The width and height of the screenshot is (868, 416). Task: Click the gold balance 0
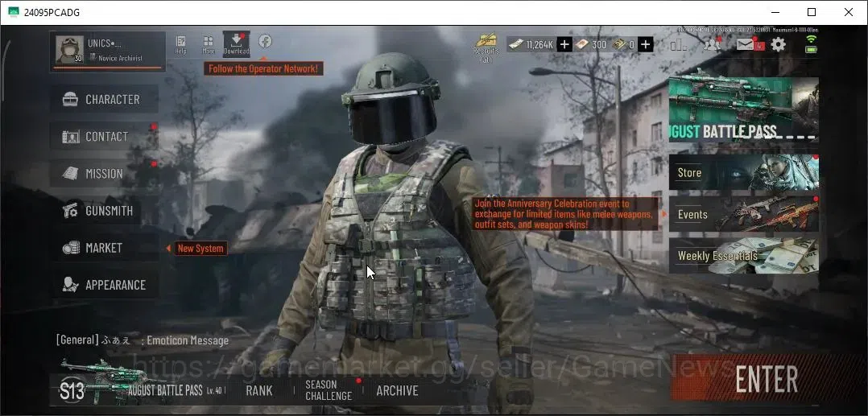click(625, 45)
